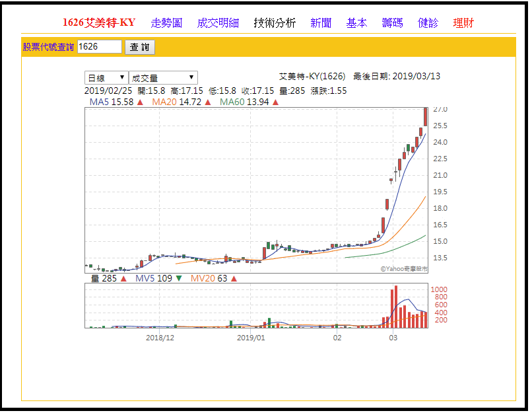
Task: Click the 03 month axis label
Action: 393,338
